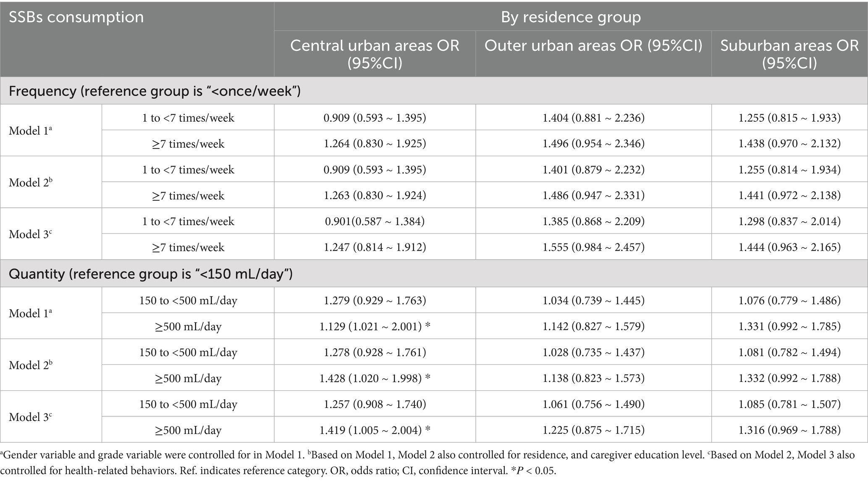Click 'Outer urban areas OR (95%CI)' column header
The image size is (868, 481).
coord(593,46)
